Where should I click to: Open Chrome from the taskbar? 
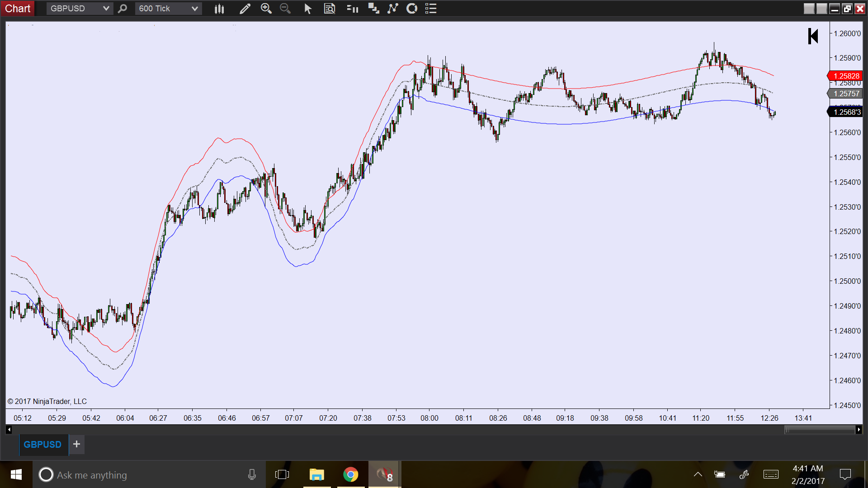pos(350,474)
